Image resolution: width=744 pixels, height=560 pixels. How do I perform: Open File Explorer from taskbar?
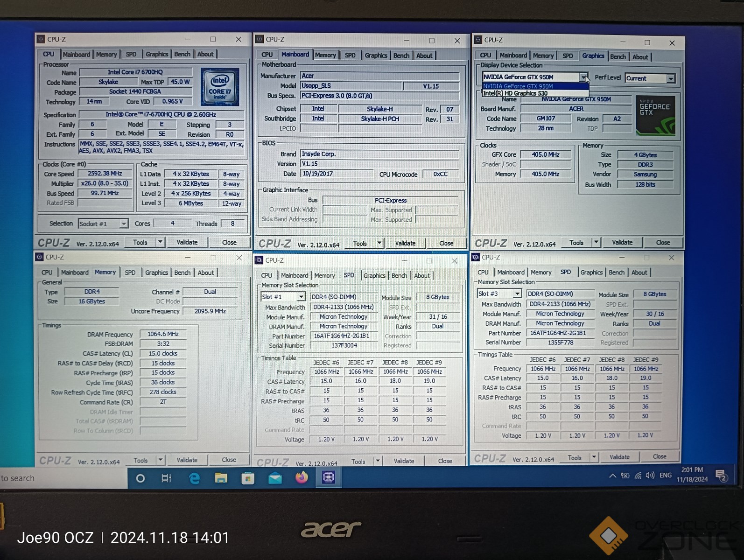pyautogui.click(x=221, y=478)
